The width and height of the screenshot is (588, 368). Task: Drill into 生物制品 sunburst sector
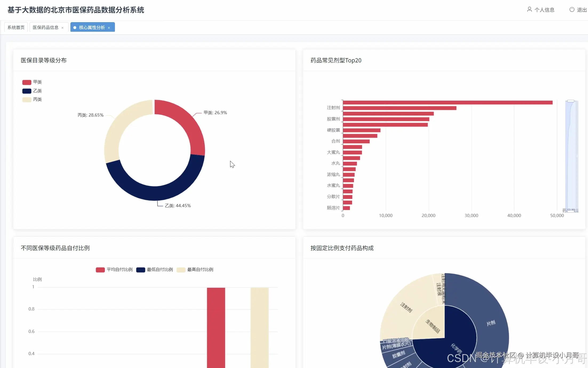tap(433, 326)
